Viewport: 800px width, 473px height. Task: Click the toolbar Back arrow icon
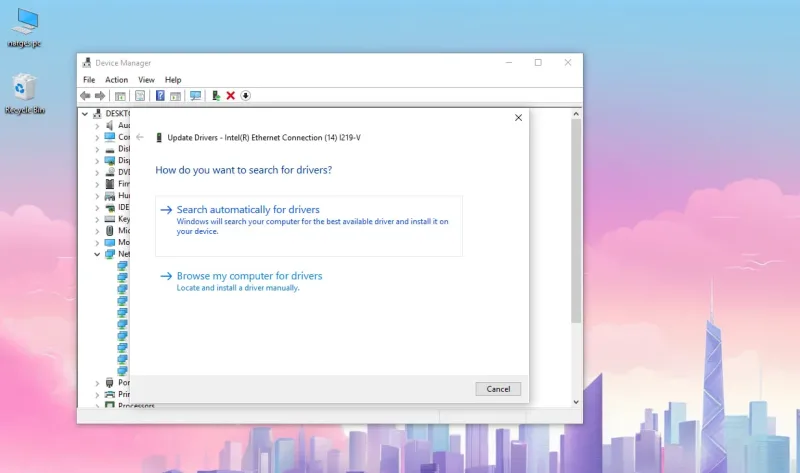click(85, 96)
